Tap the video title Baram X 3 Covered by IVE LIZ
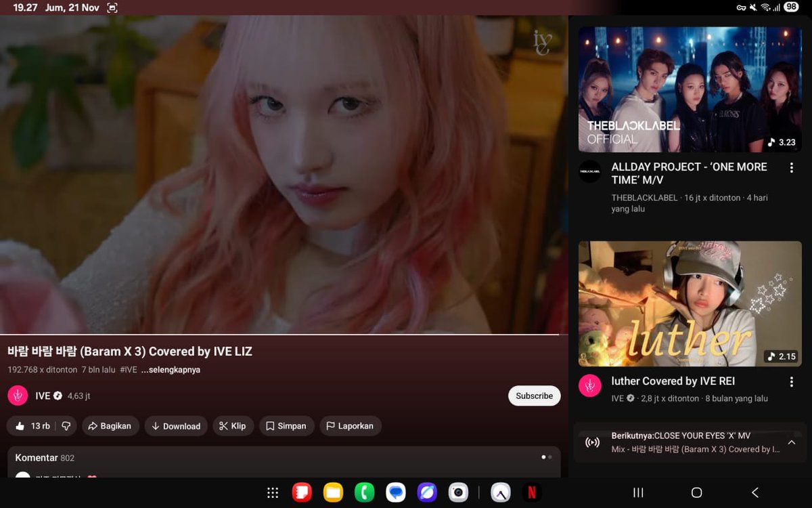This screenshot has width=812, height=508. click(x=130, y=352)
